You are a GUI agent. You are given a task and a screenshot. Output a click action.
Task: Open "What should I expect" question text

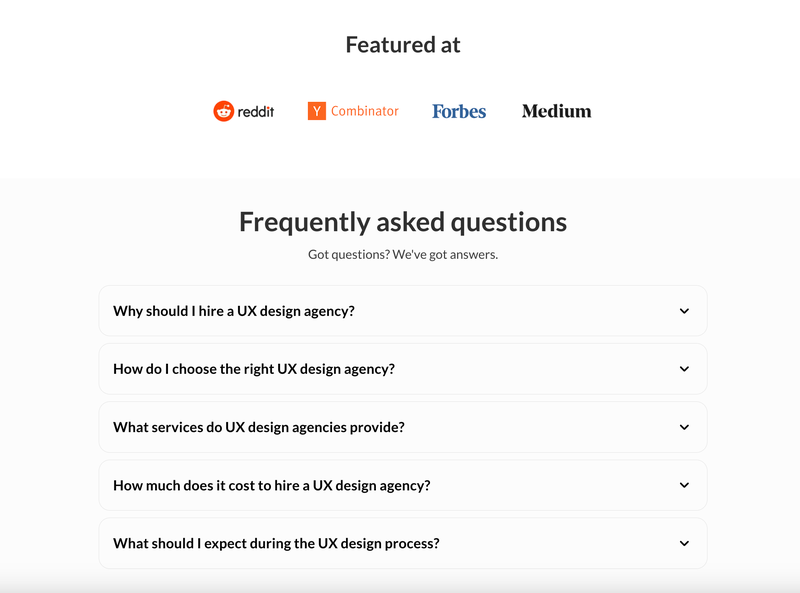coord(276,543)
